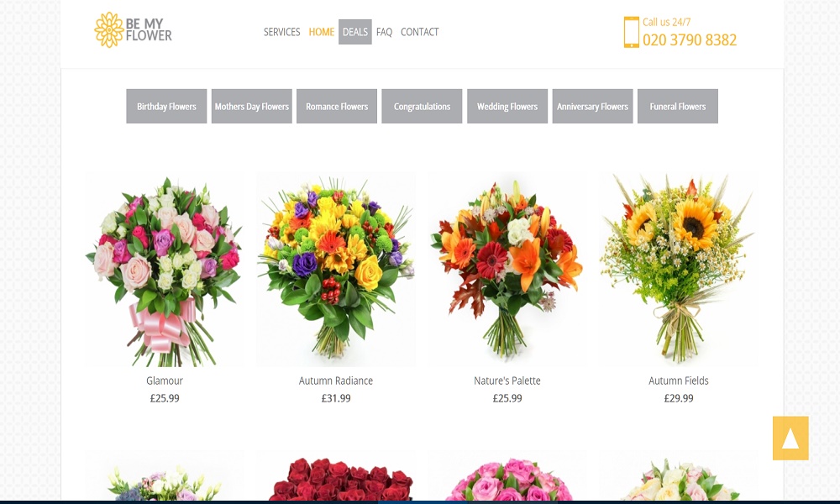The height and width of the screenshot is (504, 840).
Task: Browse the Wedding Flowers category
Action: (507, 107)
